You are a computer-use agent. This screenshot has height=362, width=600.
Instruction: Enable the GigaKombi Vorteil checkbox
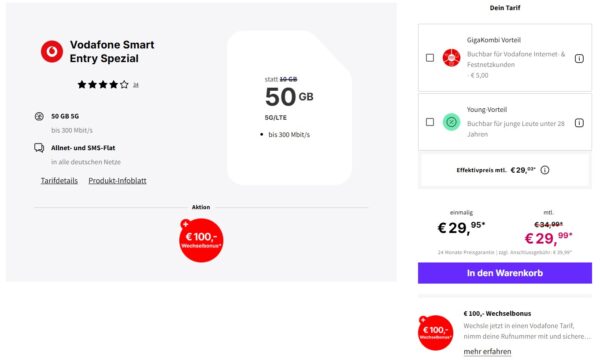click(430, 58)
